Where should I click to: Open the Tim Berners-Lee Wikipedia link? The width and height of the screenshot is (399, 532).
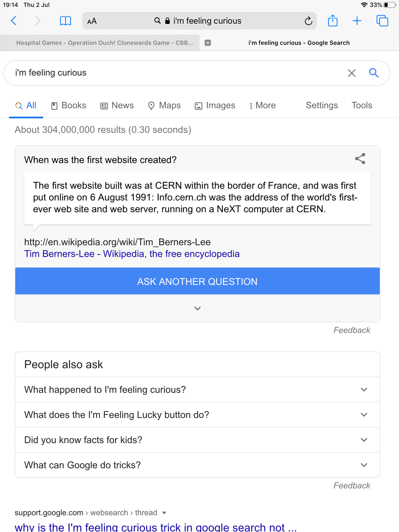pos(132,254)
